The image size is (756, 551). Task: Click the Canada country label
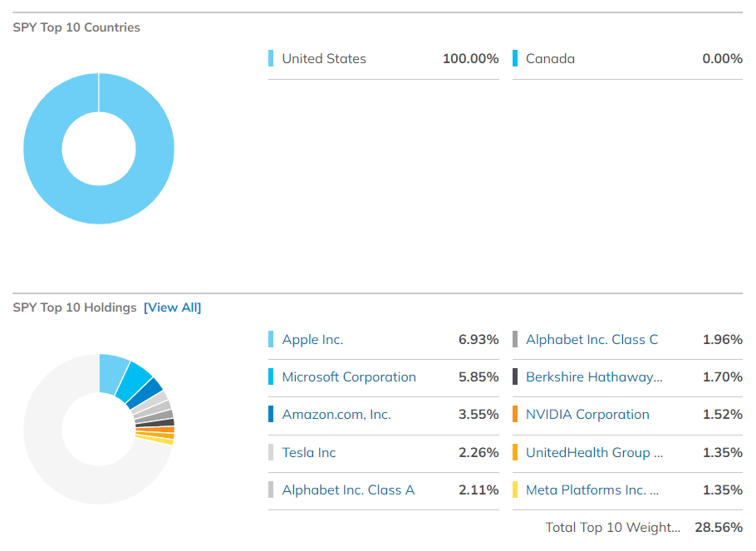[x=550, y=59]
